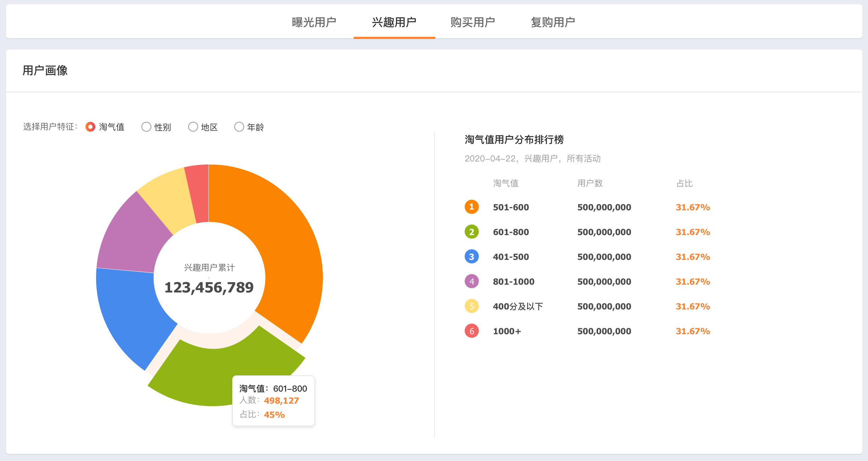Viewport: 868px width, 461px height.
Task: Switch to the 曝光用户 tab
Action: (x=314, y=22)
